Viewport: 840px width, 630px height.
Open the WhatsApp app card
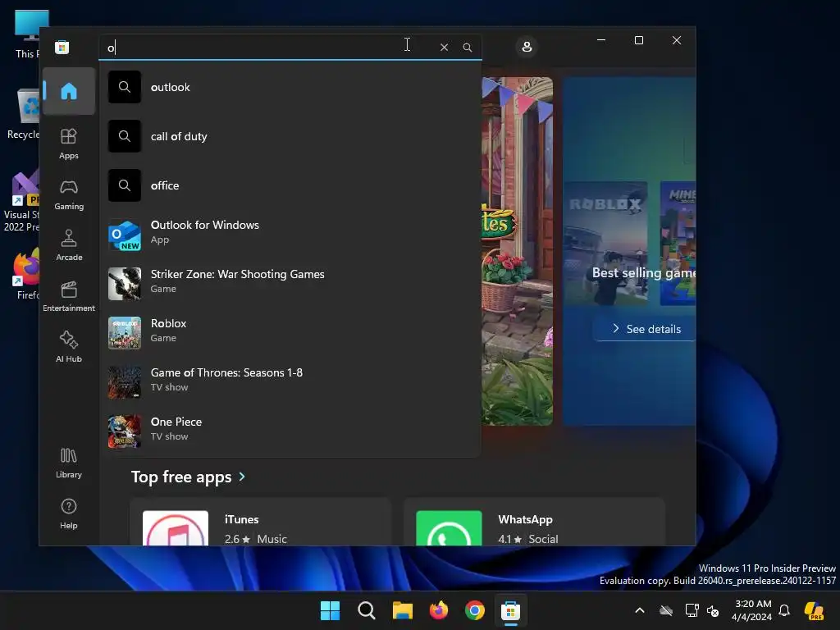[534, 523]
